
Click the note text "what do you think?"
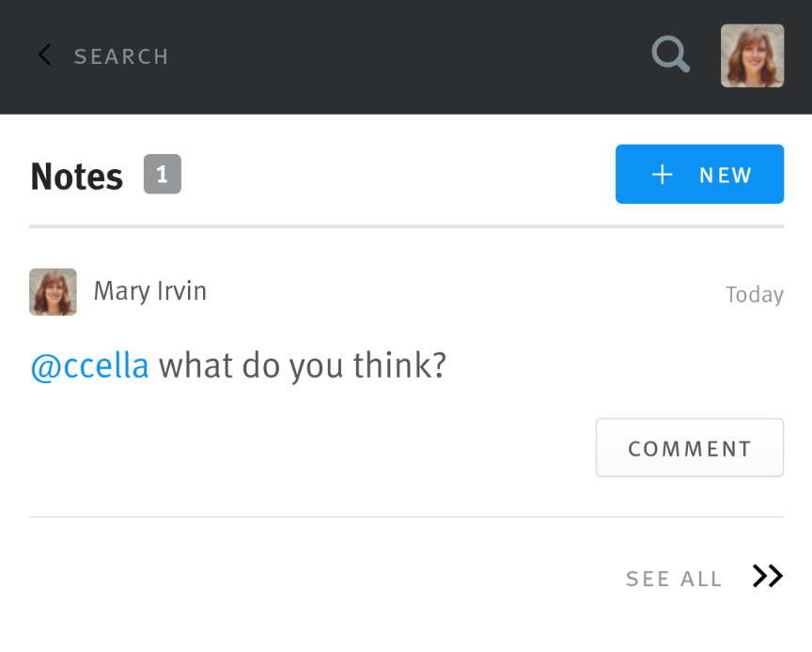[302, 365]
